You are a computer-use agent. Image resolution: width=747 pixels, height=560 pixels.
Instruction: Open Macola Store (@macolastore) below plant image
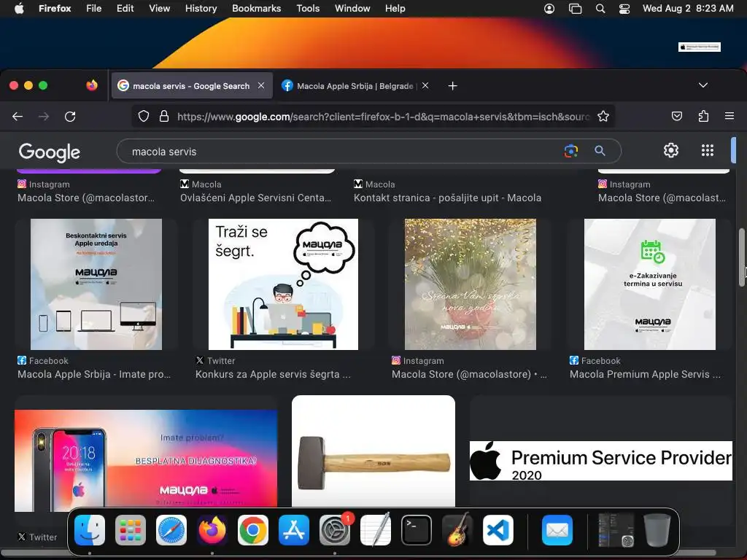click(469, 374)
